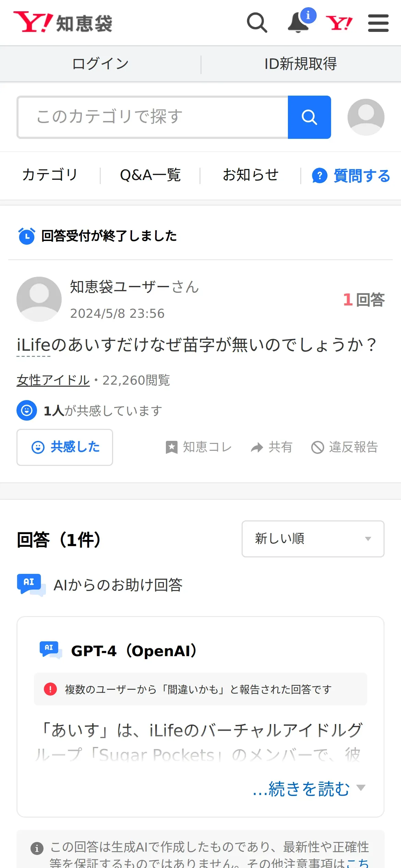Open the Q&A一覧 menu item
The height and width of the screenshot is (868, 401).
tap(150, 175)
